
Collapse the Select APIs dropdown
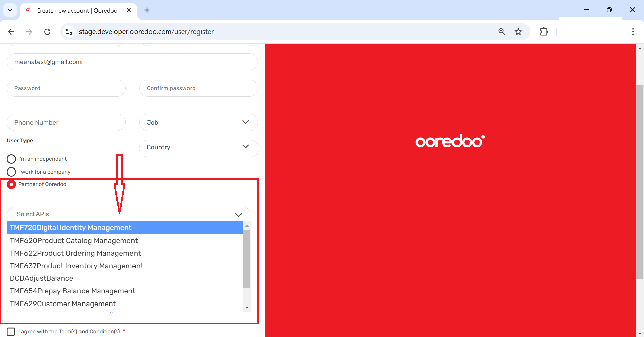[238, 215]
